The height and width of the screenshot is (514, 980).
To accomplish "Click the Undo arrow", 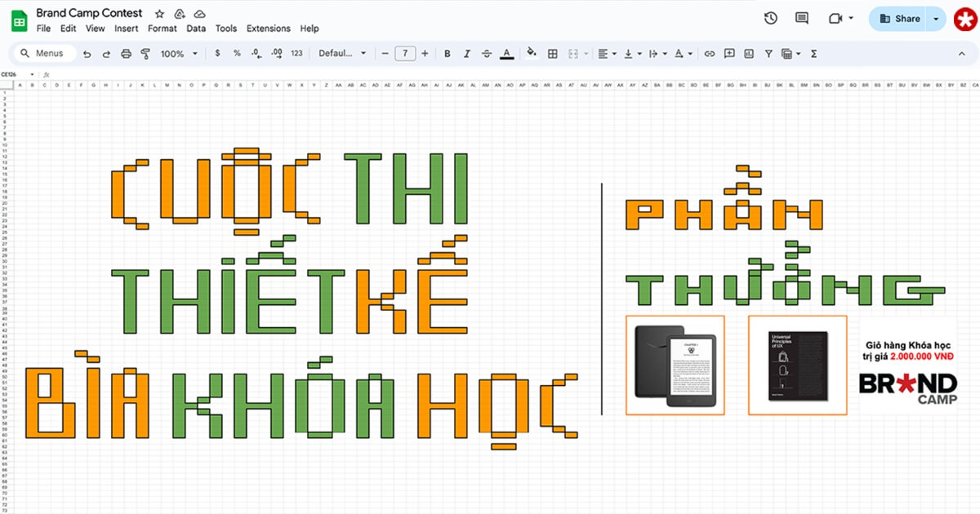I will click(x=86, y=54).
